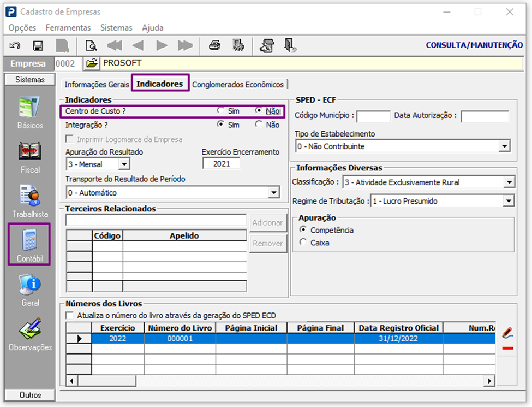Click the red pencil edit icon for livros

507,332
